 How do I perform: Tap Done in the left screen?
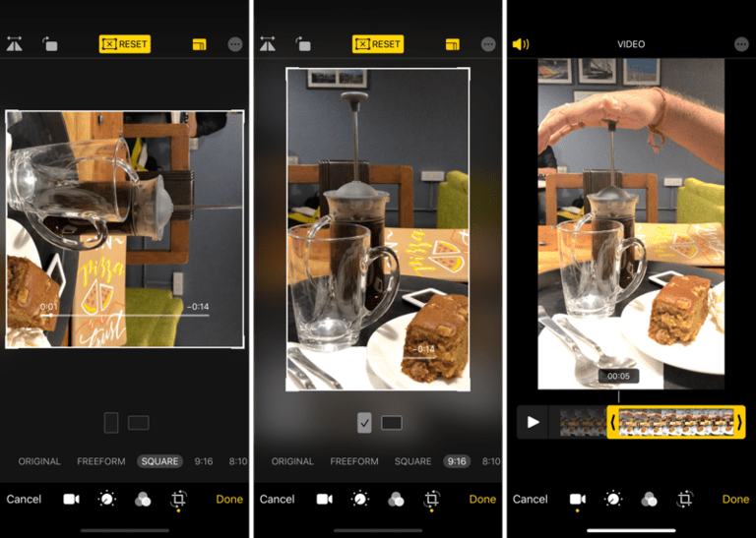pyautogui.click(x=229, y=499)
